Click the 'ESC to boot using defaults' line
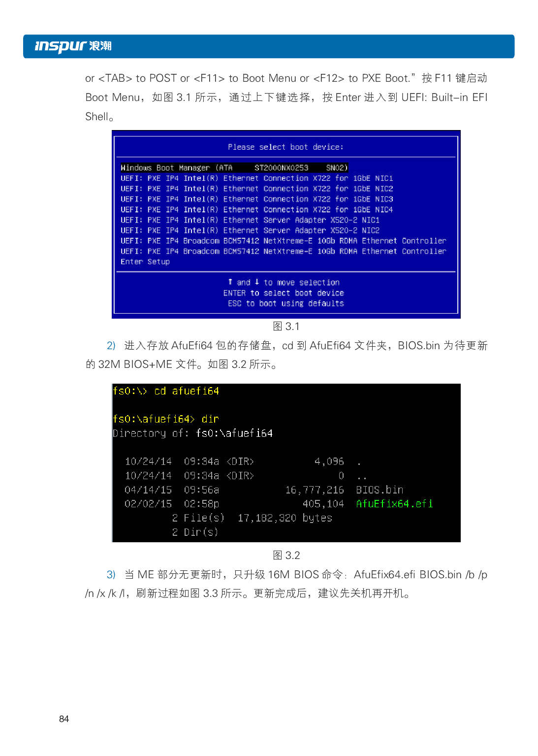This screenshot has height=756, width=538. 285,303
